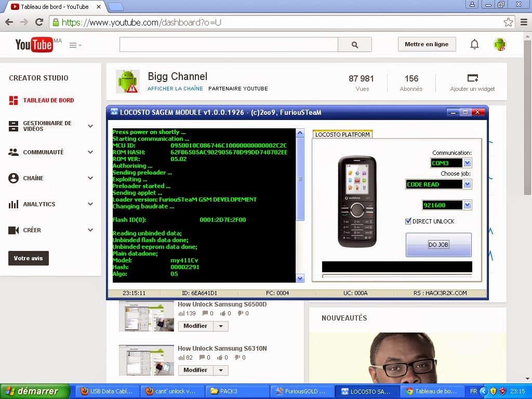532x399 pixels.
Task: Click the Communauté people icon
Action: click(x=13, y=152)
